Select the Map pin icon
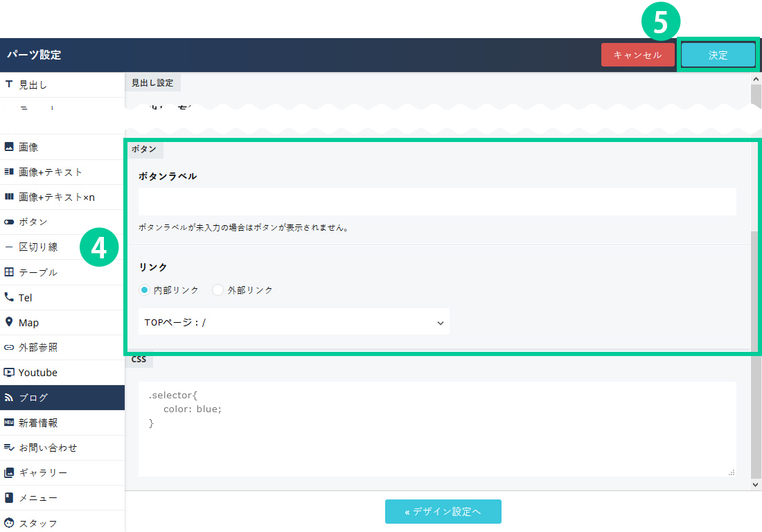 coord(9,322)
